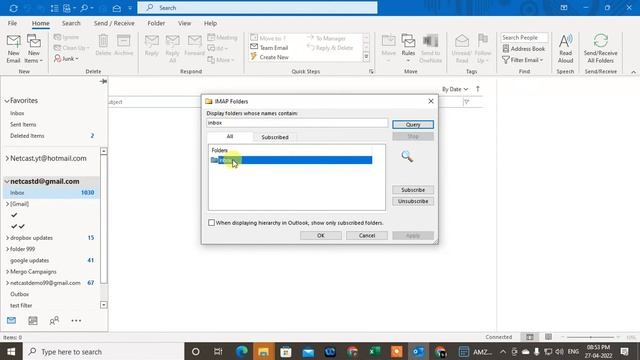Open the Send / Receive tab

pos(114,23)
